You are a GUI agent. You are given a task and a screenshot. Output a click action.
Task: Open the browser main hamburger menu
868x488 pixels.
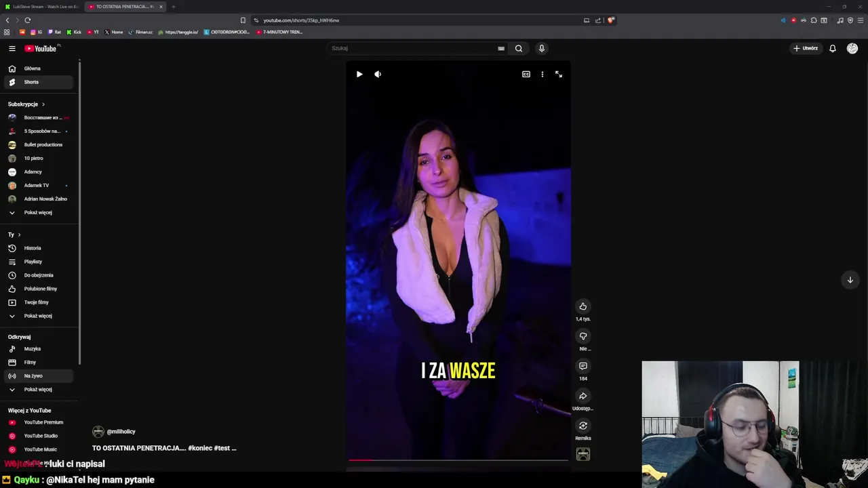click(860, 20)
